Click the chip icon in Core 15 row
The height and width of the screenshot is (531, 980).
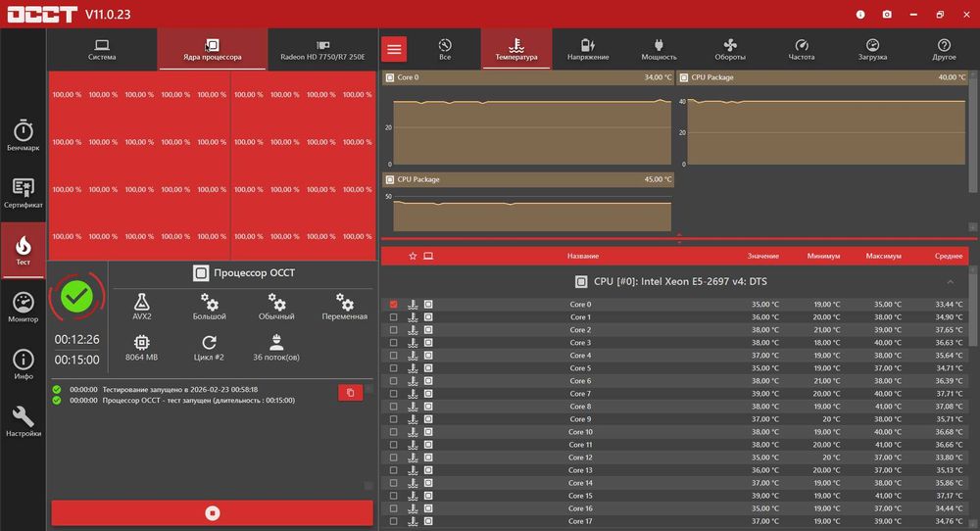[x=428, y=496]
